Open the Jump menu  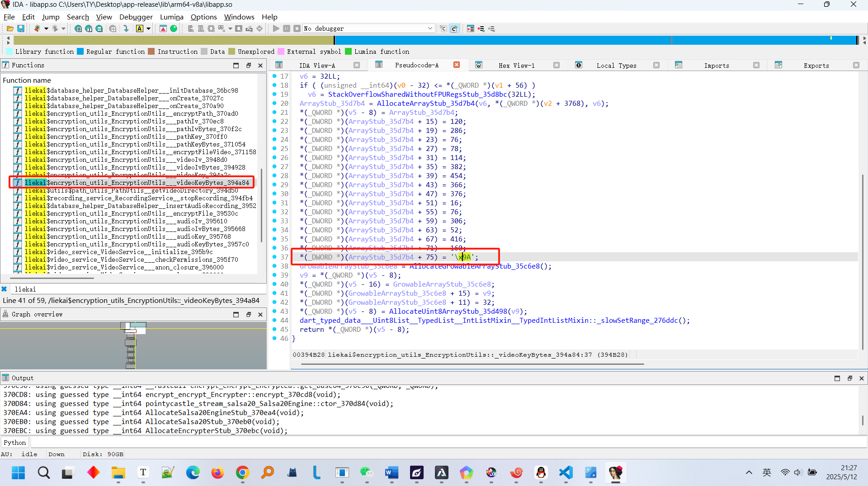51,17
